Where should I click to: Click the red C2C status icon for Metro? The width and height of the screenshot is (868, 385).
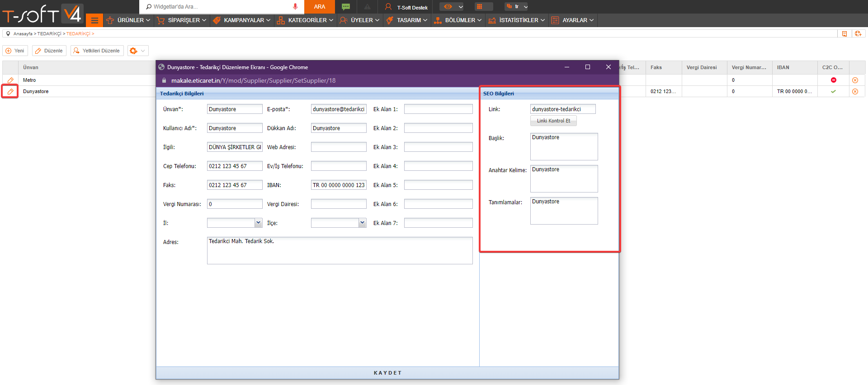[834, 80]
